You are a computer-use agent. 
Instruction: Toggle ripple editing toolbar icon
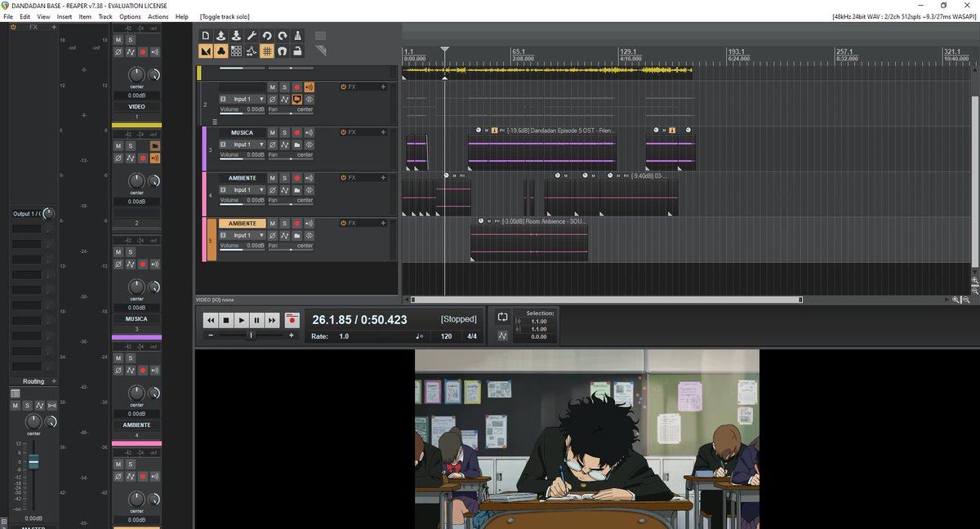[x=236, y=51]
